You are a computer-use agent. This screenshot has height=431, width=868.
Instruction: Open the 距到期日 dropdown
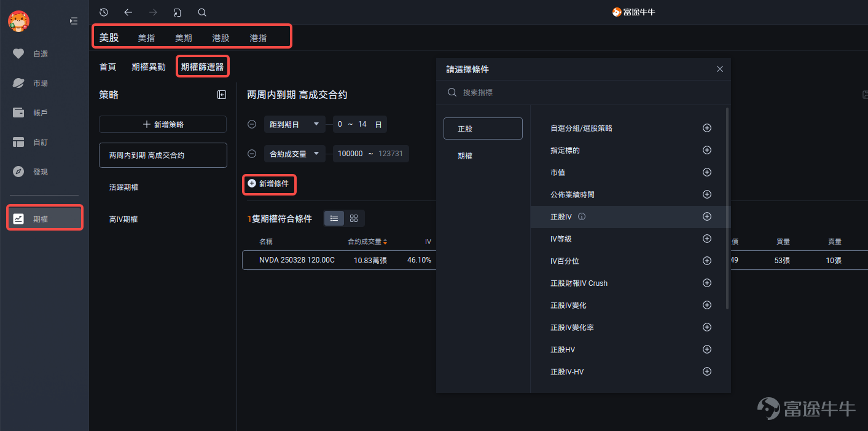(x=295, y=124)
